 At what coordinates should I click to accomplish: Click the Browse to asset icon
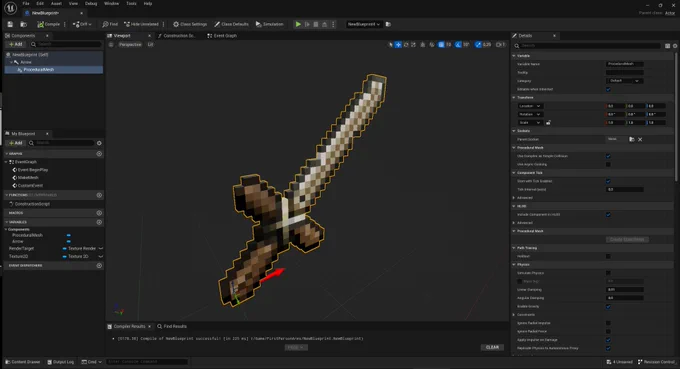coord(24,24)
